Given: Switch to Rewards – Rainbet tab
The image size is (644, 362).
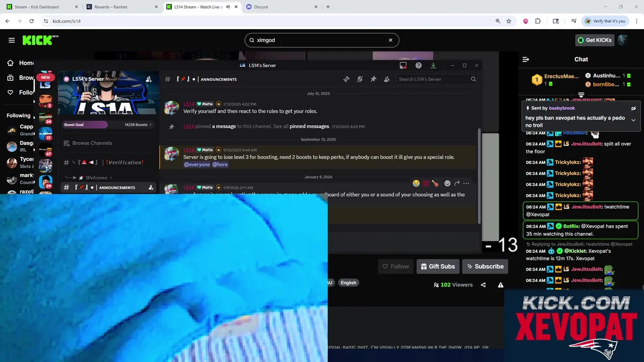Looking at the screenshot, I should tap(121, 7).
